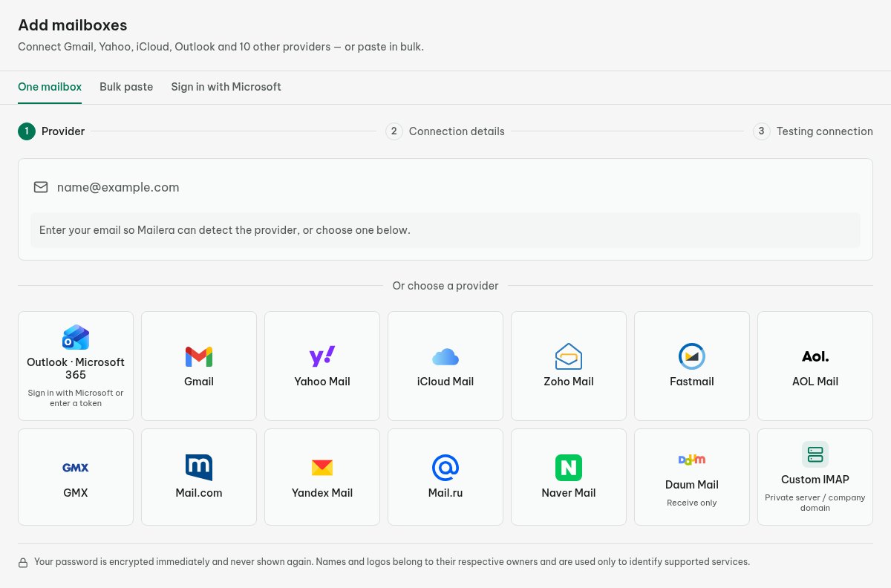Click the 'Or choose a provider' text
Screen dimensions: 891x588
[x=446, y=286]
